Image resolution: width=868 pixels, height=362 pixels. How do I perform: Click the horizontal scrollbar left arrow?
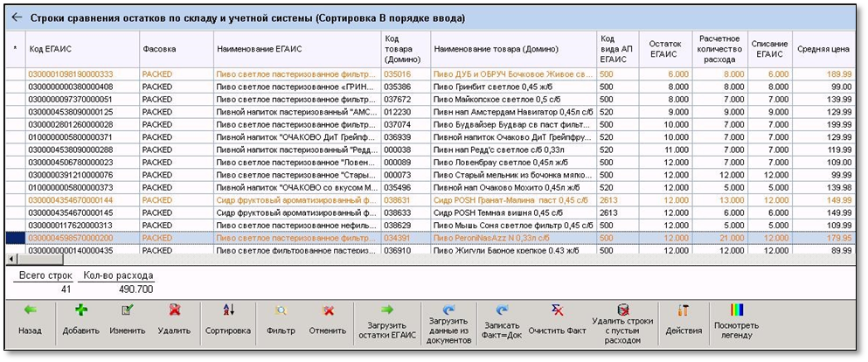coord(10,259)
